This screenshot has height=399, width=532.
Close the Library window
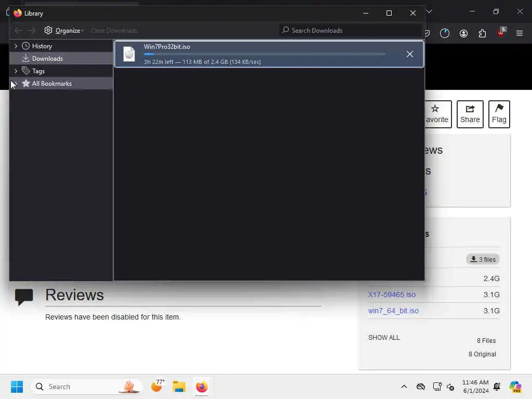tap(413, 13)
